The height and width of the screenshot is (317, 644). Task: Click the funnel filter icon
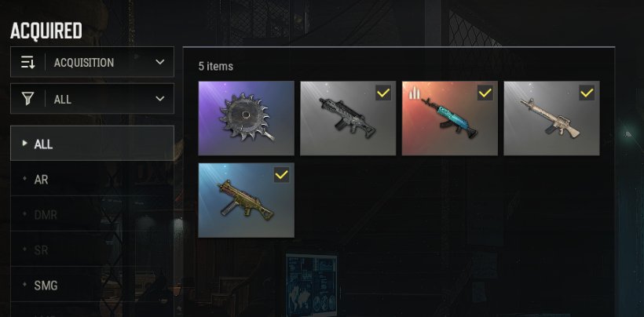point(28,99)
